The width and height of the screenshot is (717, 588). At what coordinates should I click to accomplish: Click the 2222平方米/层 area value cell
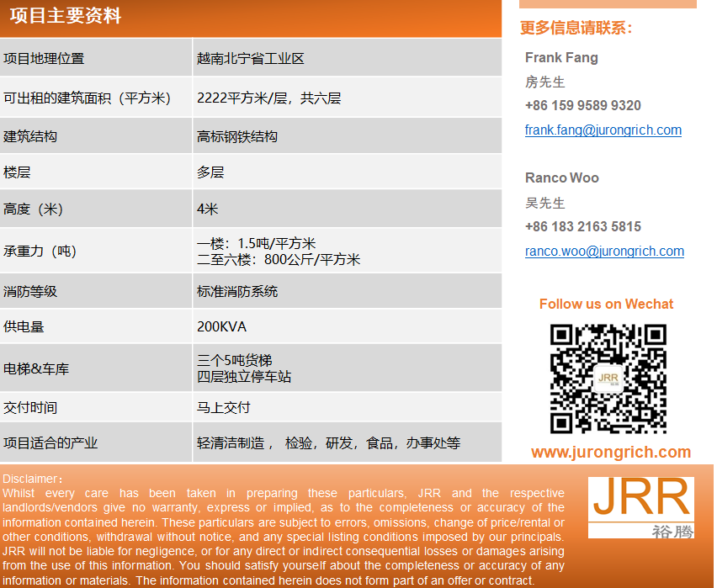[x=268, y=98]
